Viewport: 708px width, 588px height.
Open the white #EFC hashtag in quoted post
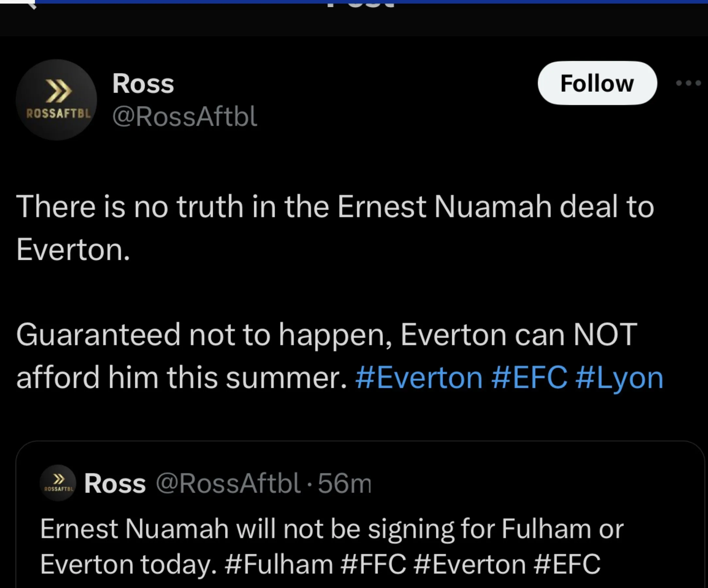point(567,564)
